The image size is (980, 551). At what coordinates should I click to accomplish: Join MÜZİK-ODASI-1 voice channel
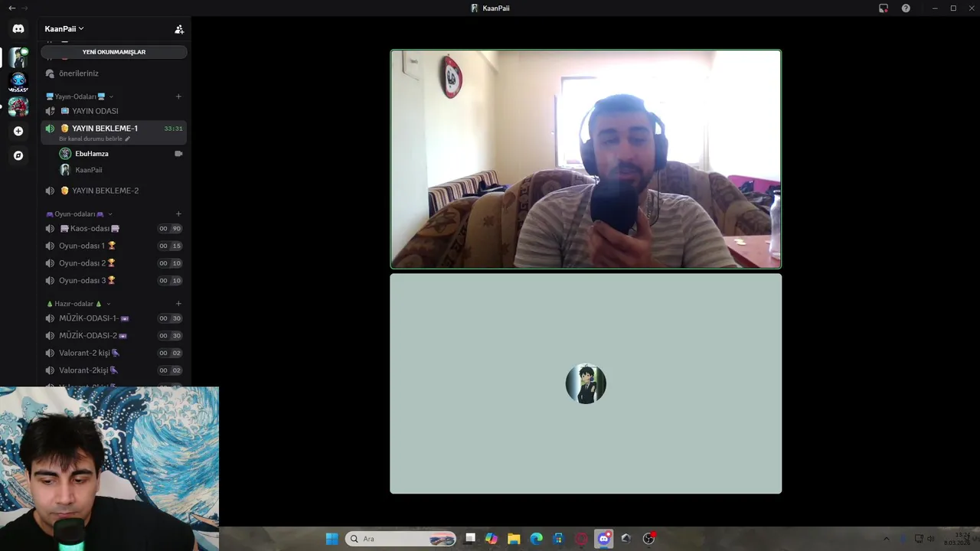click(x=114, y=318)
